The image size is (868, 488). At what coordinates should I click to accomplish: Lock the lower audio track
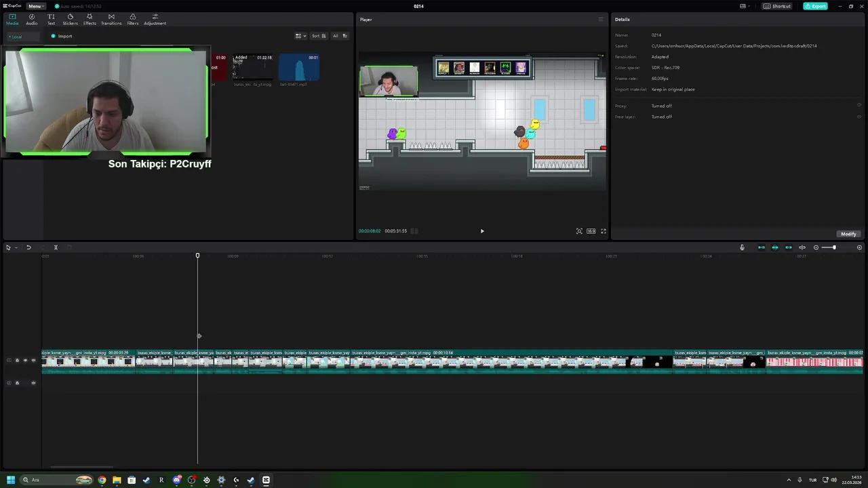(x=17, y=383)
